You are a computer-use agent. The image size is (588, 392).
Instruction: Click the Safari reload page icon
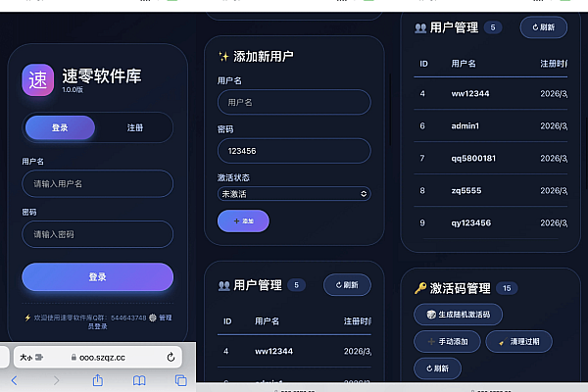click(x=171, y=357)
